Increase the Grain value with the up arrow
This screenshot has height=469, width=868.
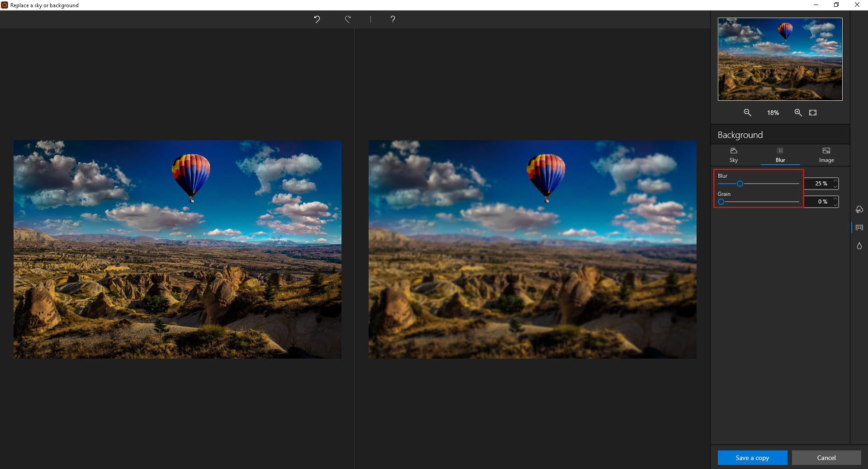pos(835,199)
